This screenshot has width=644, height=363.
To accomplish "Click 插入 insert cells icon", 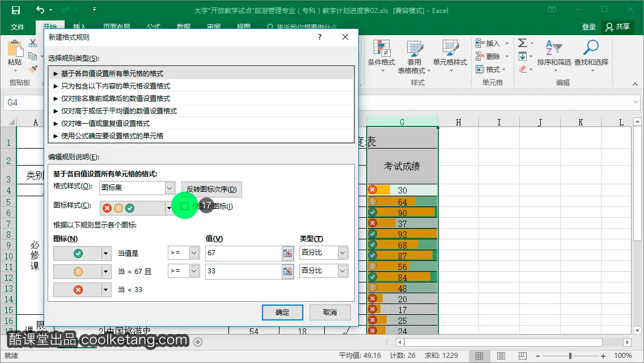I will coord(480,43).
